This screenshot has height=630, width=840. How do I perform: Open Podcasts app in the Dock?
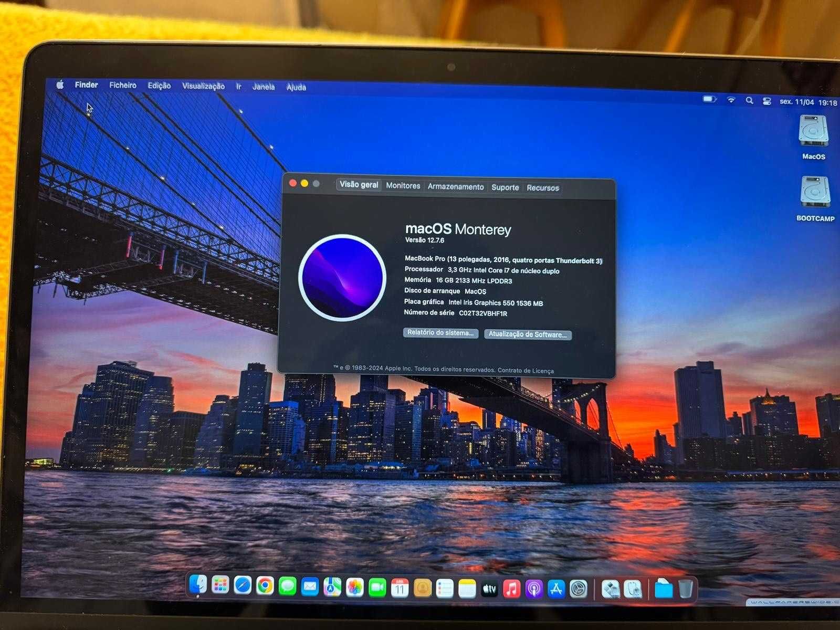tap(534, 590)
